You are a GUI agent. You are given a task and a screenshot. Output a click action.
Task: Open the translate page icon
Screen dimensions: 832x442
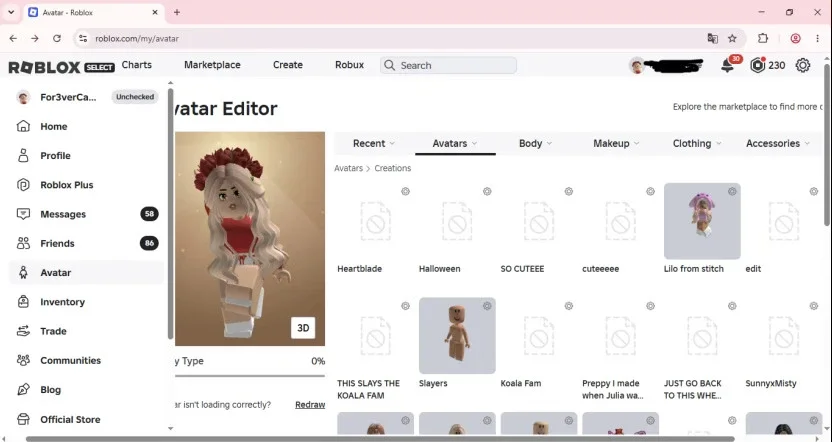(x=713, y=38)
